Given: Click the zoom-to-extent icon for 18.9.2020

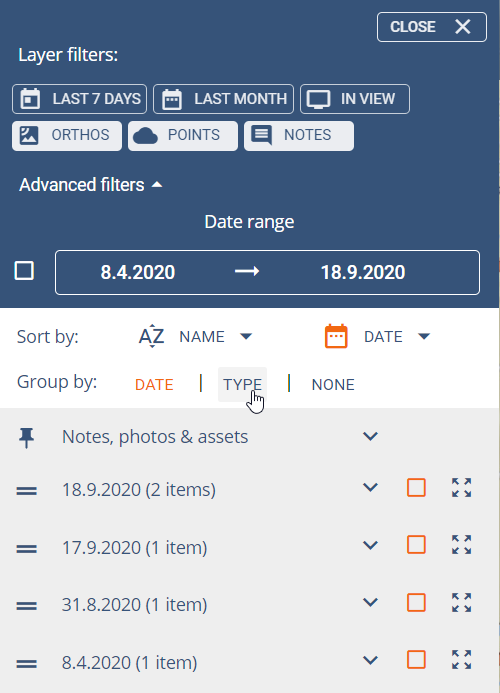Looking at the screenshot, I should pyautogui.click(x=462, y=488).
